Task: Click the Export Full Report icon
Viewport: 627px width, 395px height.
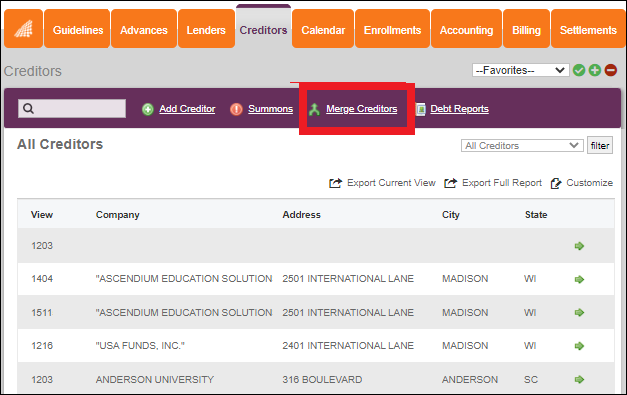Action: pyautogui.click(x=451, y=183)
